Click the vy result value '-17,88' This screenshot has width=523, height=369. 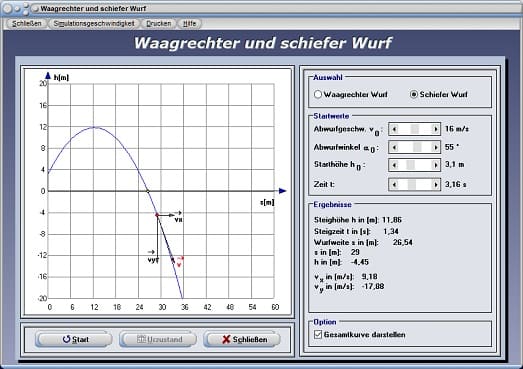(373, 286)
